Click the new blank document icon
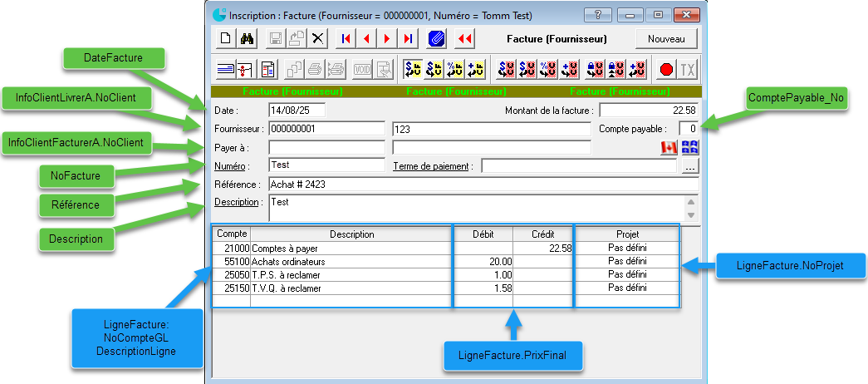 coord(225,38)
